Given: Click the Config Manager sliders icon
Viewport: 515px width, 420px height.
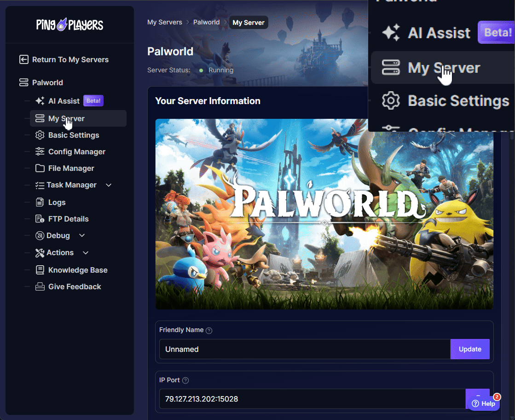Looking at the screenshot, I should [x=40, y=152].
